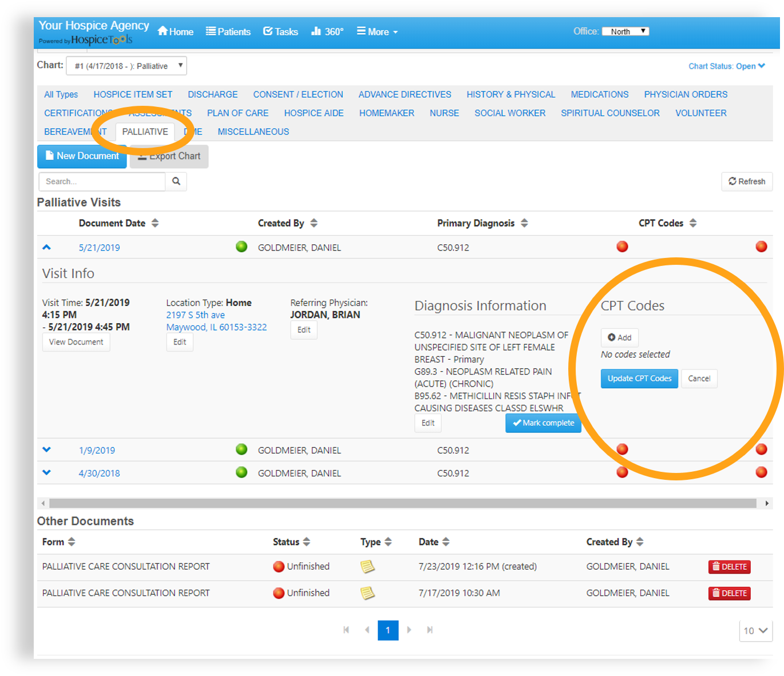Expand the 1/9/2019 visit row
Screen dimensions: 784x676
coord(47,450)
